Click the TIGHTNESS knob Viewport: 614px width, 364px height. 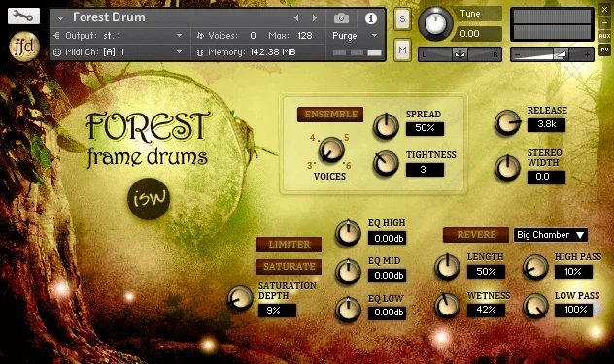386,164
